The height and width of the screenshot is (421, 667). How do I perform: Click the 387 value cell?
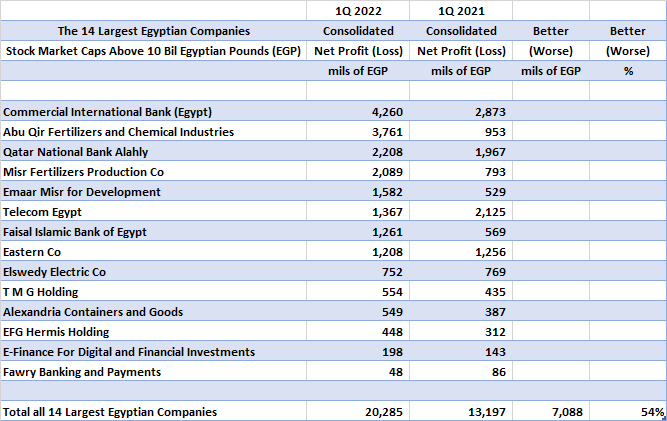pyautogui.click(x=461, y=311)
